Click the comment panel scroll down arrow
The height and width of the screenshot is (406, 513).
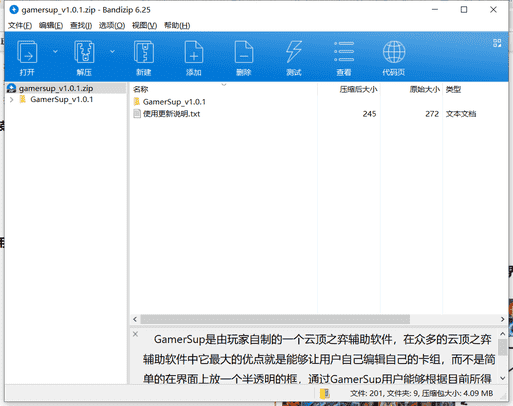pos(502,378)
